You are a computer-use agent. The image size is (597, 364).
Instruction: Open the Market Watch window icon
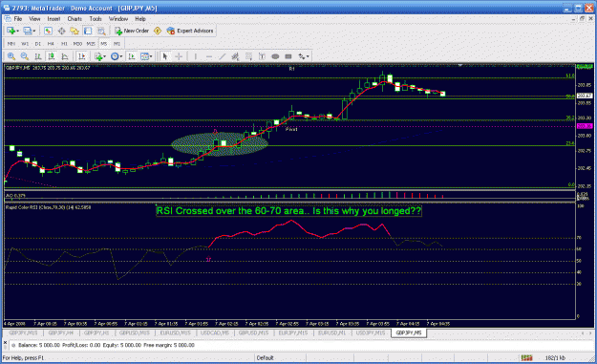pyautogui.click(x=48, y=31)
